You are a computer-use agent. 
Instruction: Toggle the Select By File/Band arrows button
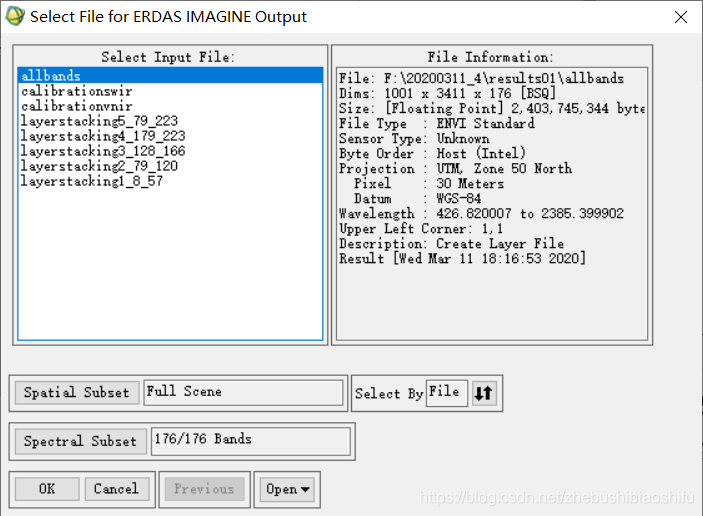pyautogui.click(x=484, y=393)
